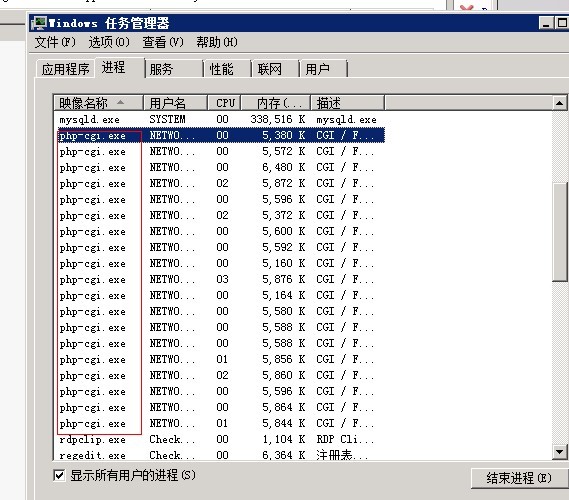569x500 pixels.
Task: Toggle 显示所有用户的进程 checkbox
Action: tap(59, 475)
